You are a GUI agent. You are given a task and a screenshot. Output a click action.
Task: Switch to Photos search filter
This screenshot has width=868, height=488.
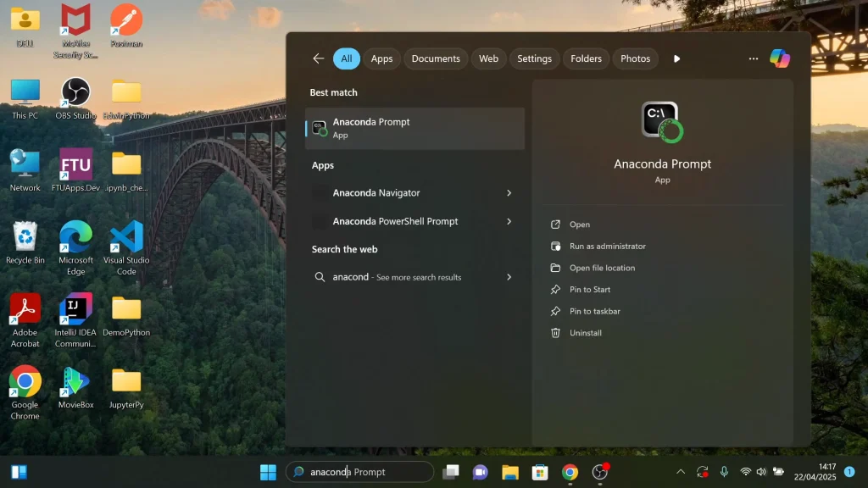tap(635, 58)
